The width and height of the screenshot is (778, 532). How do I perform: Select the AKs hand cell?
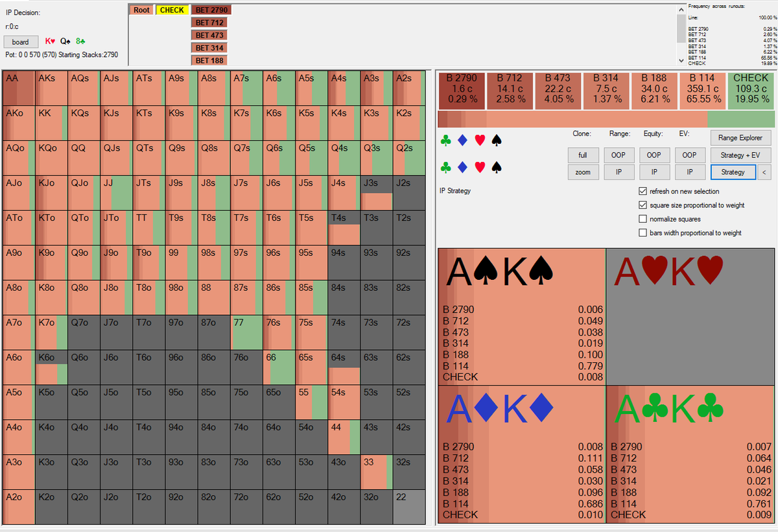pos(51,88)
